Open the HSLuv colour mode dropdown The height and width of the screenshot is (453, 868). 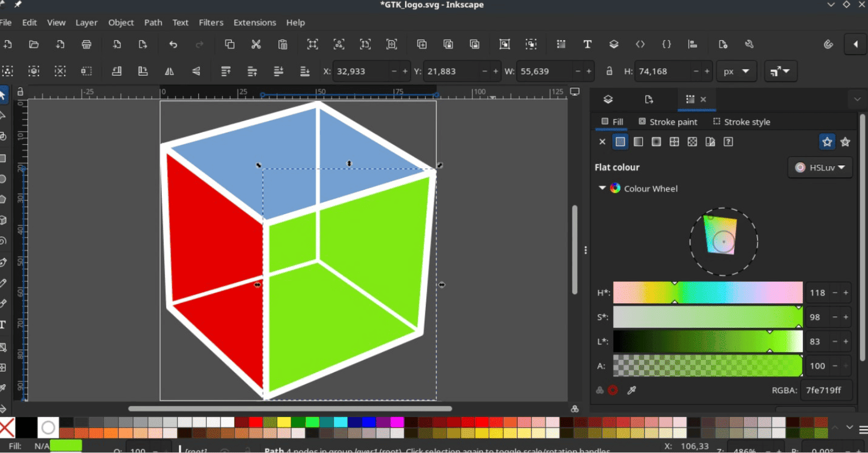click(820, 168)
